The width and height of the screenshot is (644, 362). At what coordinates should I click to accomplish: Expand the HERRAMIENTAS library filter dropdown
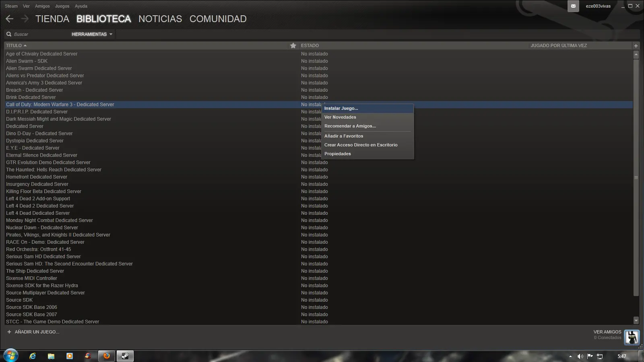pos(92,34)
